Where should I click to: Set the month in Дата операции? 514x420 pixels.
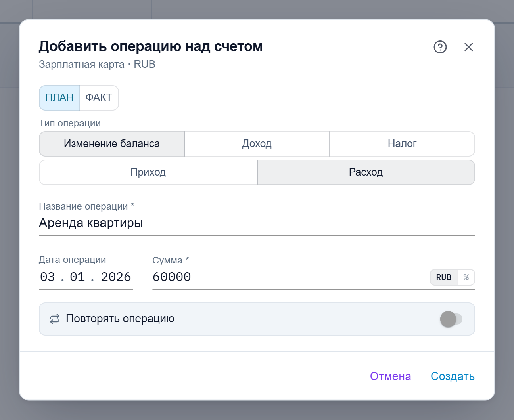click(77, 277)
